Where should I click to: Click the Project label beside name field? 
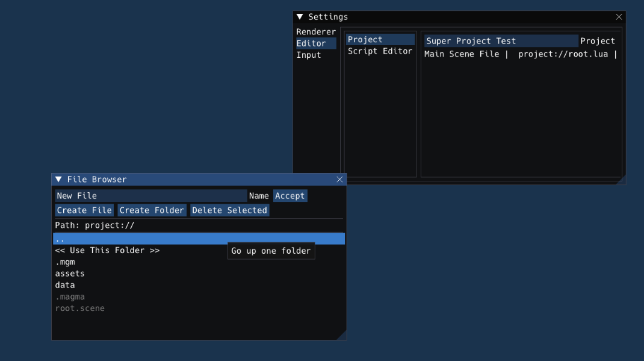pyautogui.click(x=598, y=41)
